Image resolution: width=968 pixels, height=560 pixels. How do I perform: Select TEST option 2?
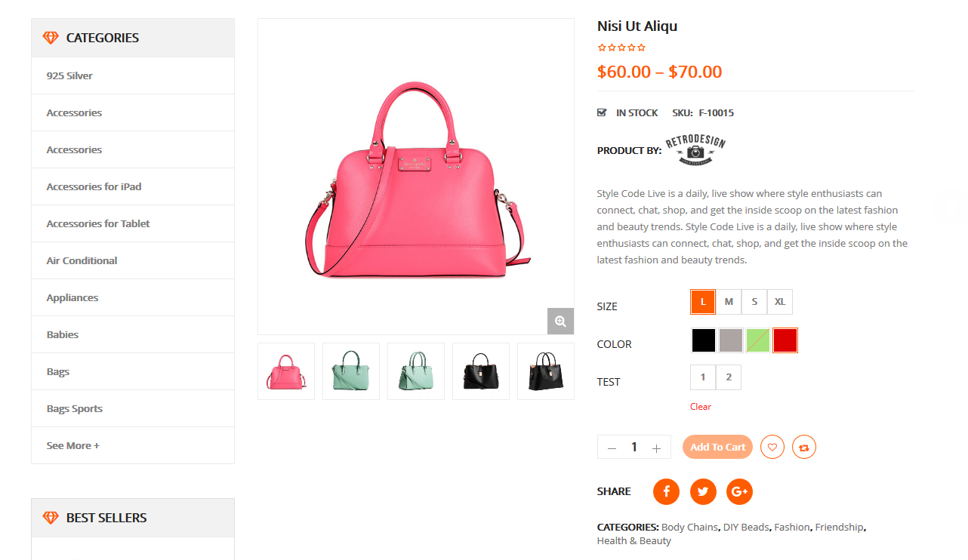pyautogui.click(x=729, y=377)
